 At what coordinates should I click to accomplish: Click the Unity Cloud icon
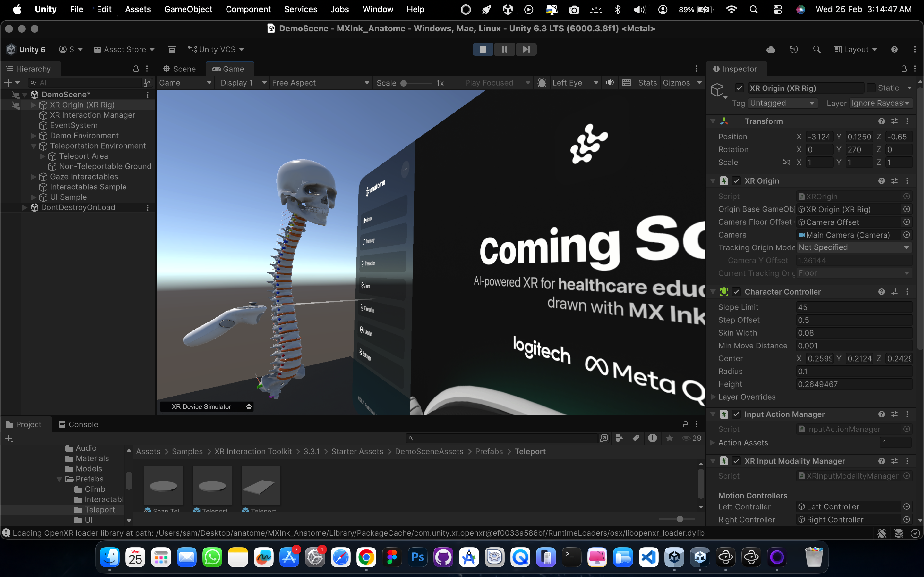click(x=771, y=49)
